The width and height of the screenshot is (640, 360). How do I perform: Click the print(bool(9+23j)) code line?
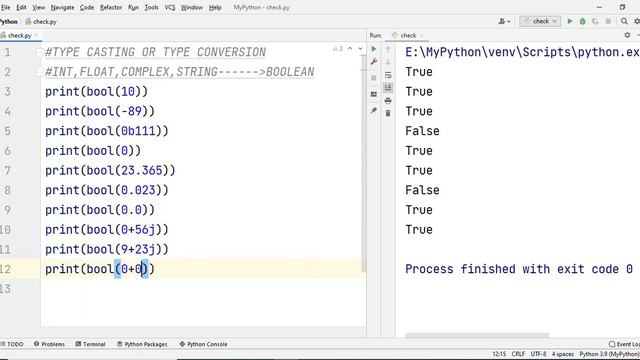pyautogui.click(x=107, y=249)
